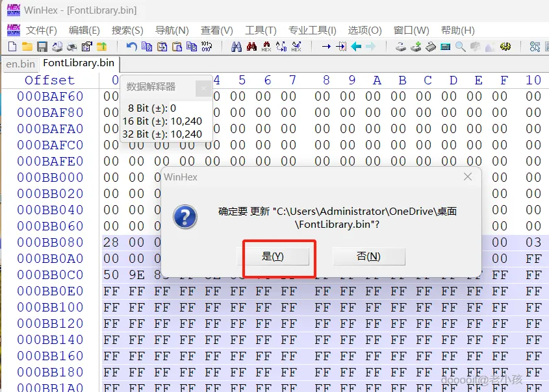Click the selection options icon near the toolbar end
This screenshot has width=549, height=392.
[x=535, y=46]
